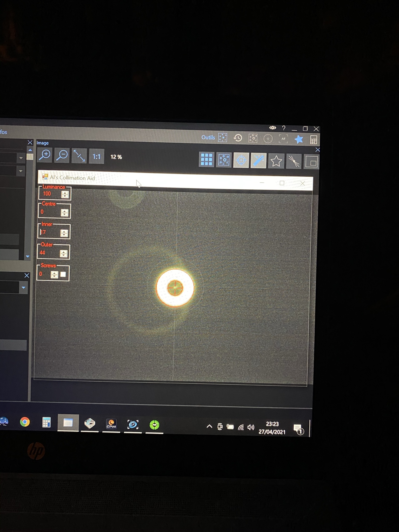Click the Outer spinner arrows
Image resolution: width=399 pixels, height=532 pixels.
63,254
